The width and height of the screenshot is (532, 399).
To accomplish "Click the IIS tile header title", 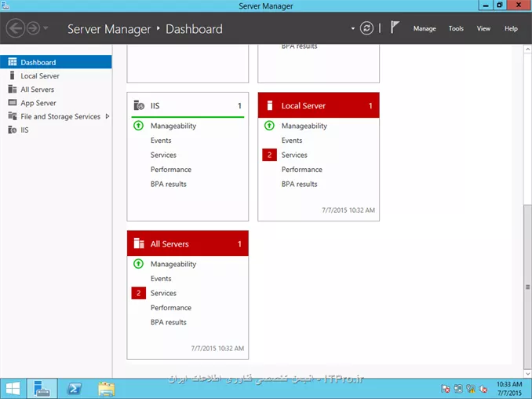I will [x=155, y=106].
